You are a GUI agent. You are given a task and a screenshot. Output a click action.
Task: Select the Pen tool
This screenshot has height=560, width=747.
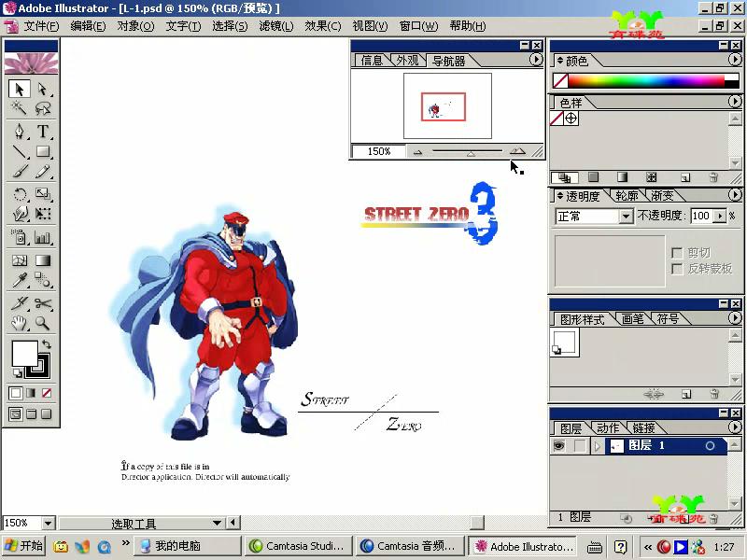coord(20,131)
